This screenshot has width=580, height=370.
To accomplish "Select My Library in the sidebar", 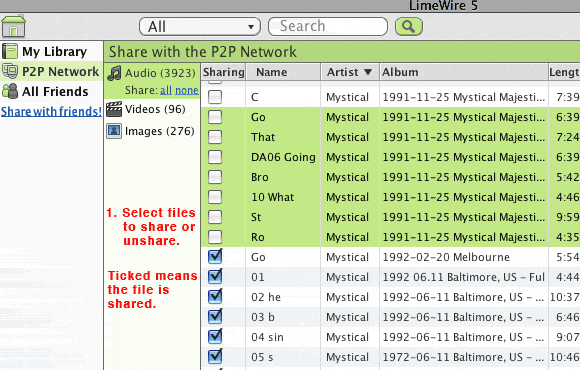I will click(52, 51).
